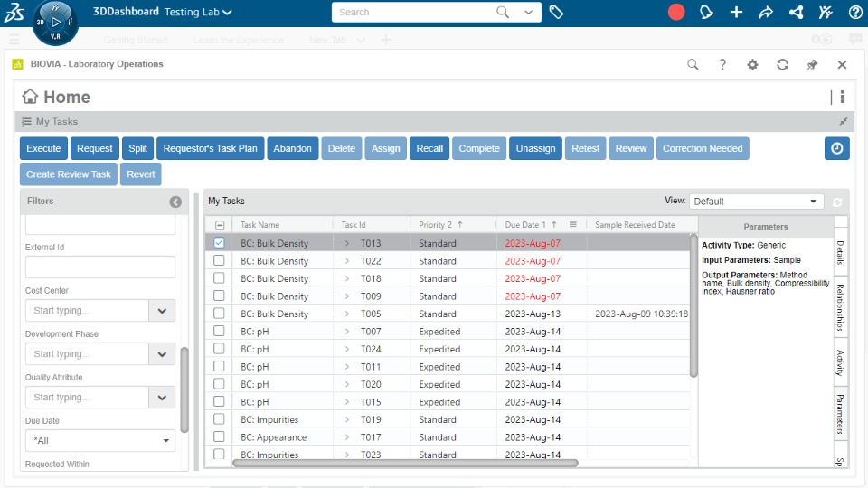This screenshot has width=868, height=488.
Task: Click the plus add icon in top bar
Action: pyautogui.click(x=736, y=12)
